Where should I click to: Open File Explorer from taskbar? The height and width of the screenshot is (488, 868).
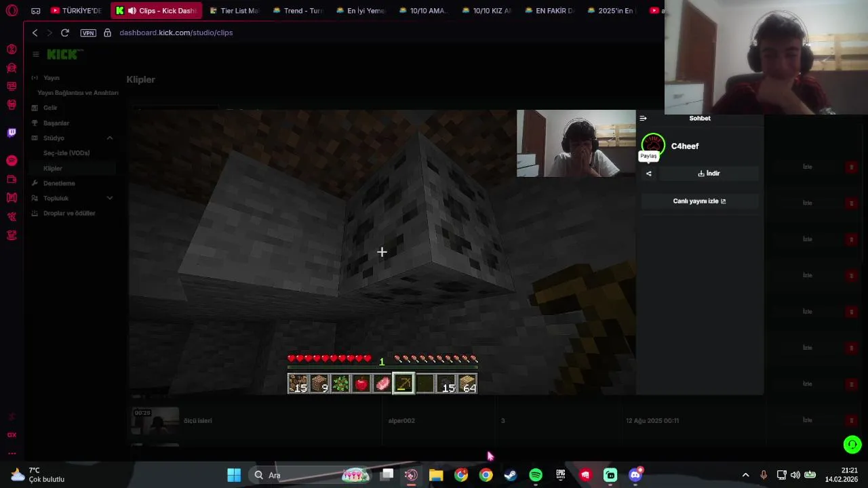point(436,475)
